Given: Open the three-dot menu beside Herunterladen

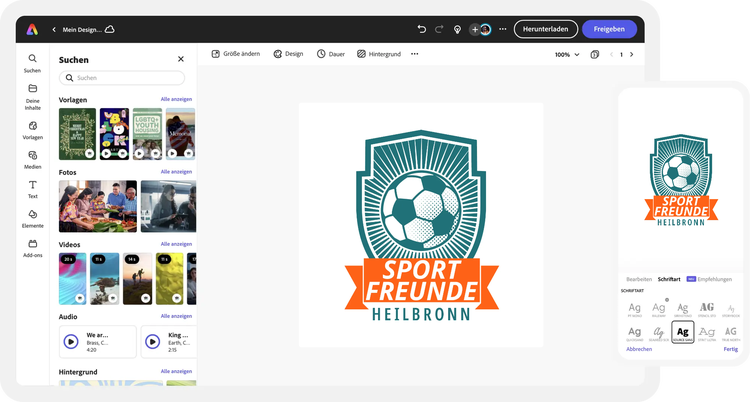Looking at the screenshot, I should (503, 29).
